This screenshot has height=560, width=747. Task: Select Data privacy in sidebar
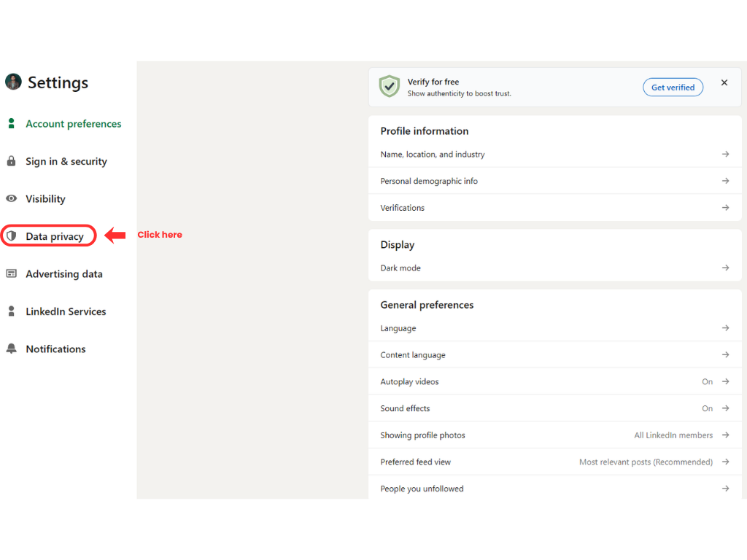click(54, 237)
